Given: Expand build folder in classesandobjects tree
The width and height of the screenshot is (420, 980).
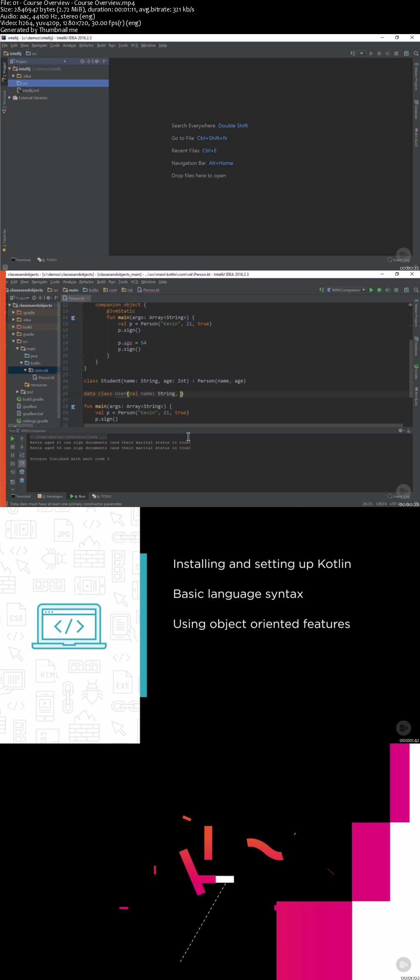Looking at the screenshot, I should pos(14,327).
